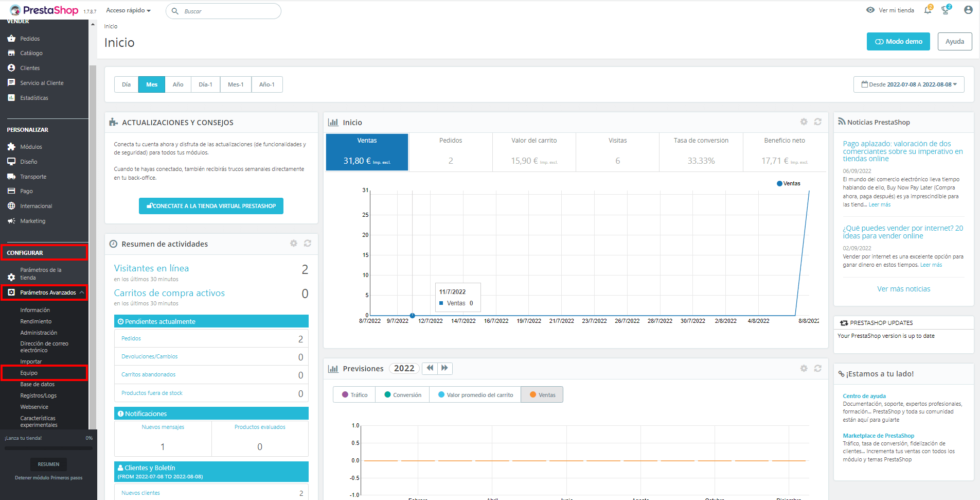Screen dimensions: 980x500
Task: Open the user profile avatar icon
Action: tap(968, 10)
